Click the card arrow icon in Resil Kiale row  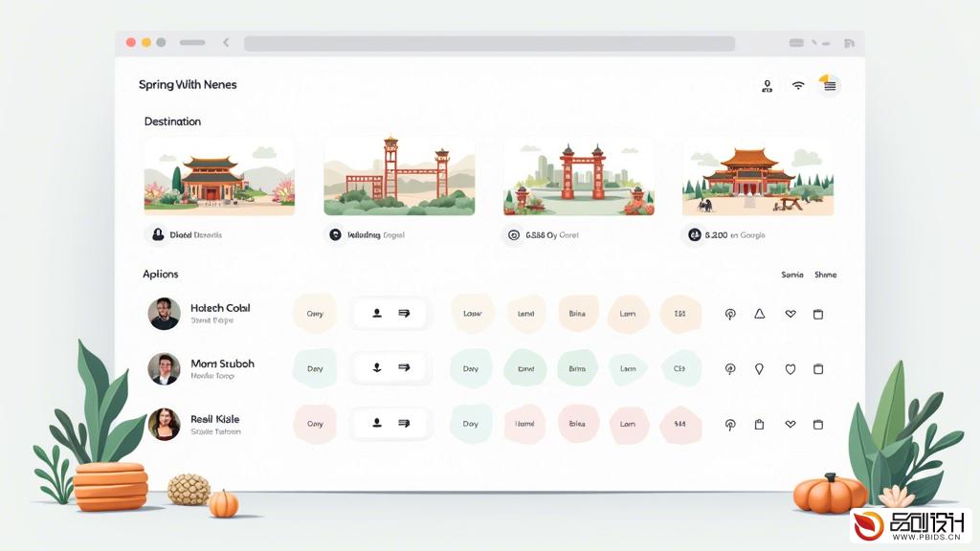click(405, 423)
